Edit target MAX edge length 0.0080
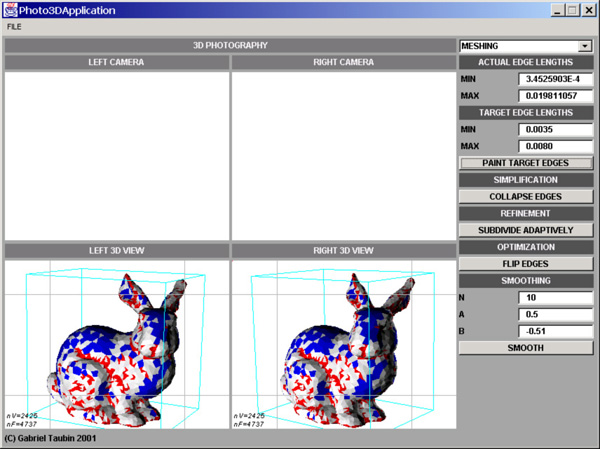 [x=556, y=146]
